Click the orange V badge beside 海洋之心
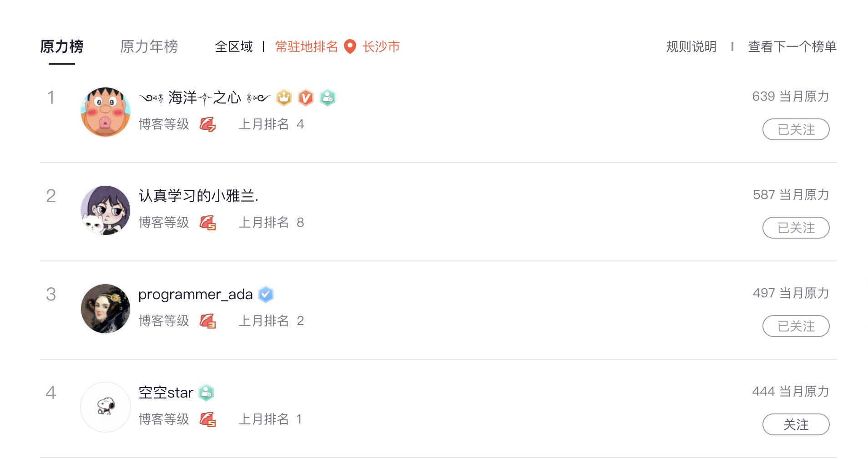Image resolution: width=868 pixels, height=459 pixels. 306,97
